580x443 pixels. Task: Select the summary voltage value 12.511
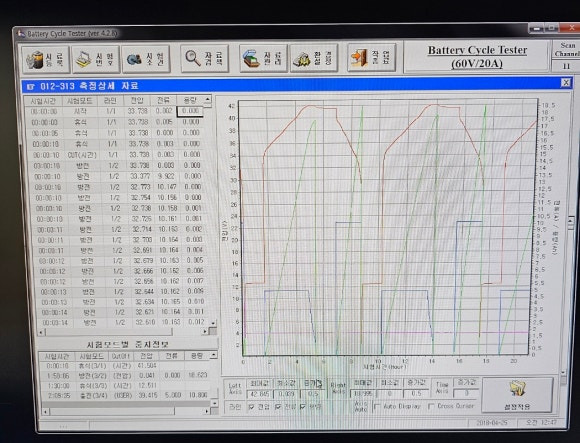(148, 385)
